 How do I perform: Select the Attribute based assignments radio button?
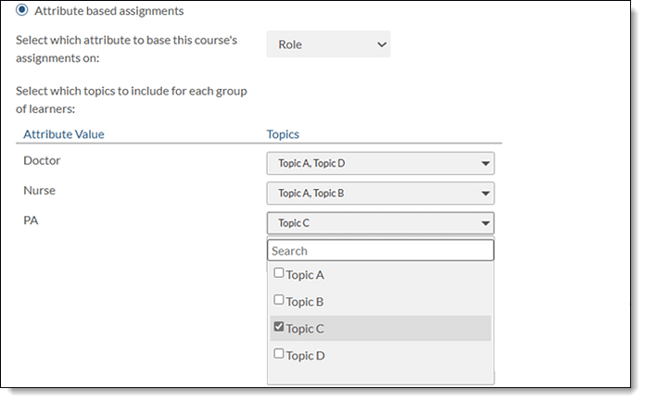point(22,10)
